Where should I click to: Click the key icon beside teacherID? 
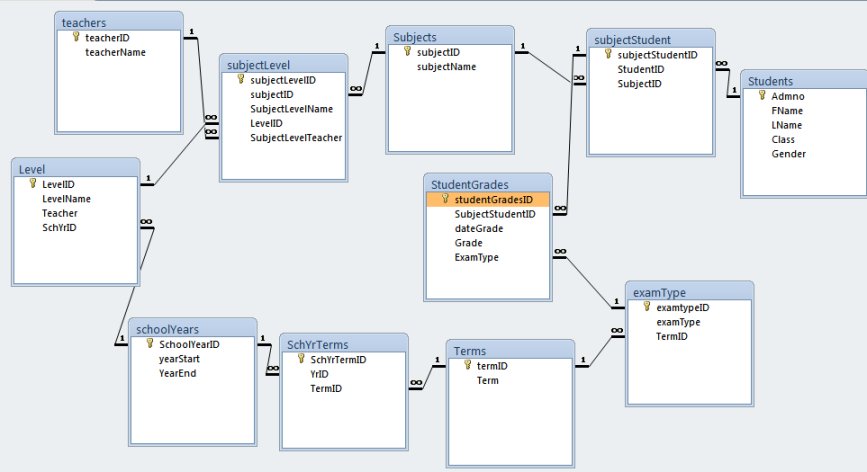(x=76, y=37)
